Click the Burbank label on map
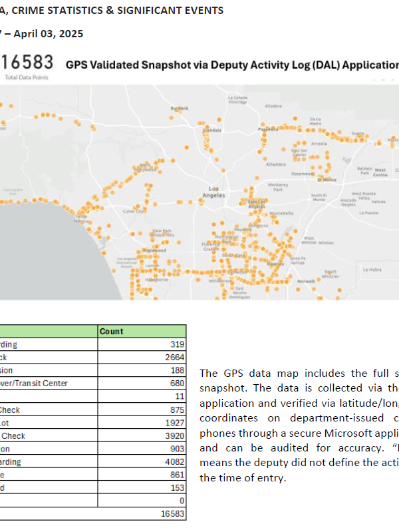Viewport: 399px width, 532px height. 180,108
